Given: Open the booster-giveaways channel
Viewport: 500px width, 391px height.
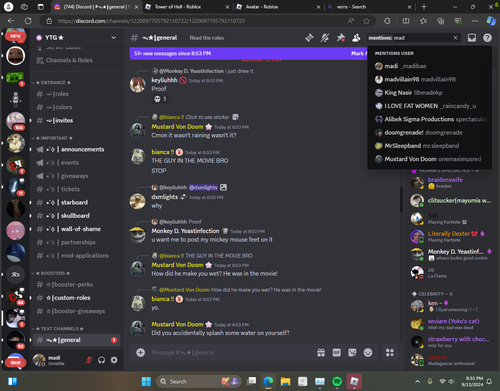Looking at the screenshot, I should click(76, 311).
